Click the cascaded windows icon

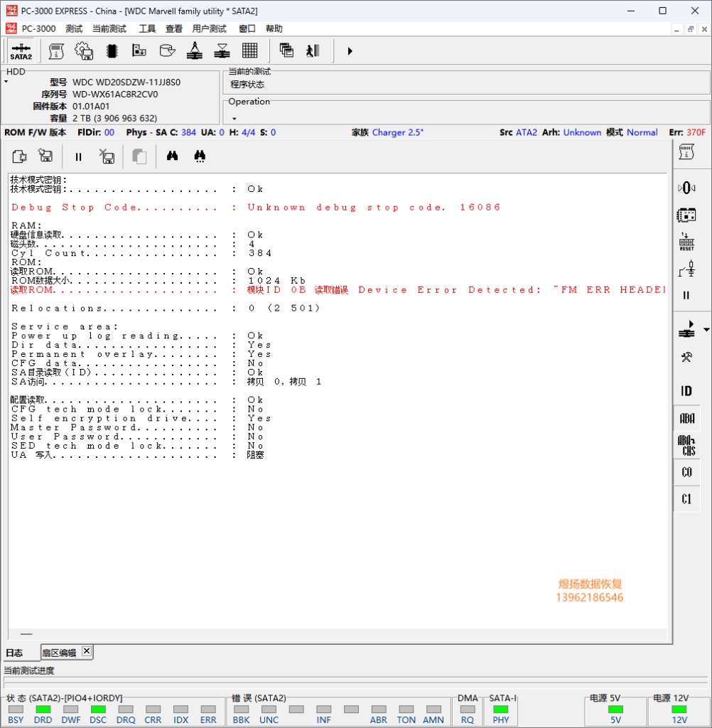click(286, 50)
